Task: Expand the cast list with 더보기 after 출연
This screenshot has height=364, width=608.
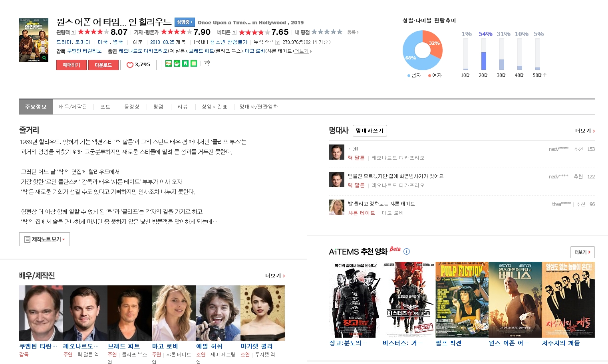Action: 302,51
